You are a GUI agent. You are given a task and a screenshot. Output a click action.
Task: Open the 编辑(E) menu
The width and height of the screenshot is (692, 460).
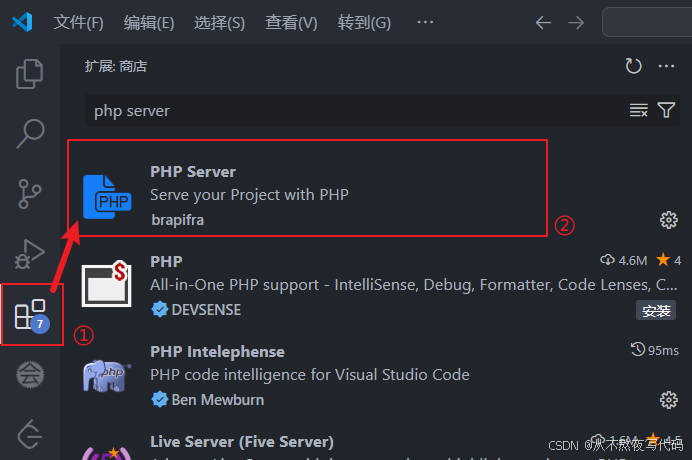[149, 22]
